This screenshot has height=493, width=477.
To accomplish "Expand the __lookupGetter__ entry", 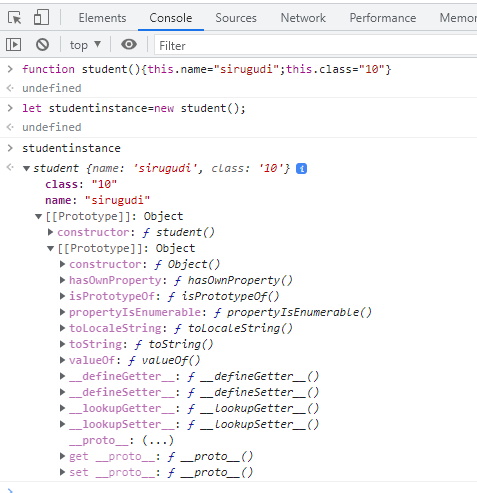I will point(62,408).
